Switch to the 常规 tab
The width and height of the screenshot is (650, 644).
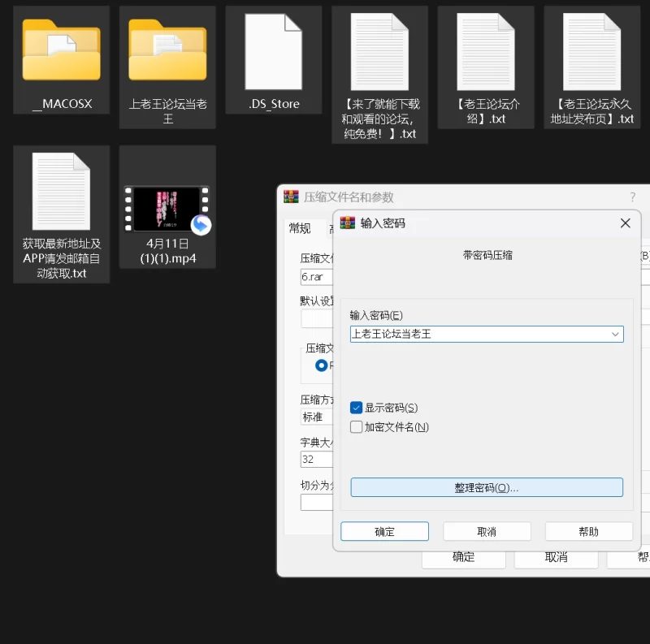pyautogui.click(x=300, y=228)
